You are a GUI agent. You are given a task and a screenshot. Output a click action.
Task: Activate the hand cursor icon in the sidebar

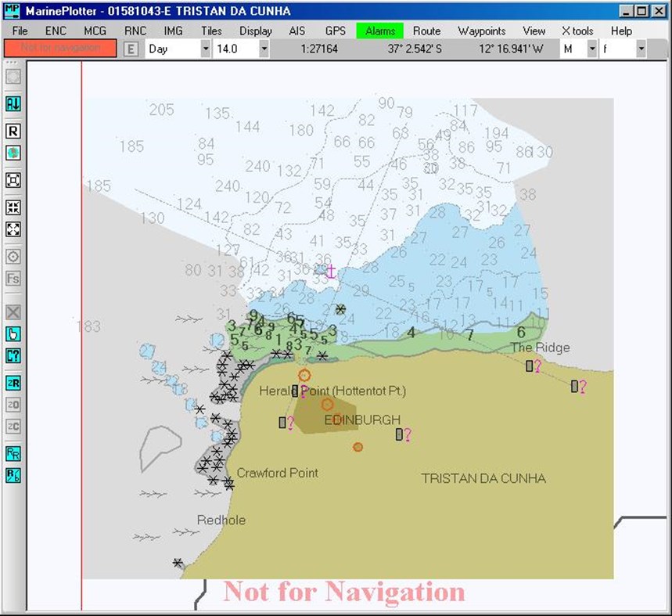point(12,333)
